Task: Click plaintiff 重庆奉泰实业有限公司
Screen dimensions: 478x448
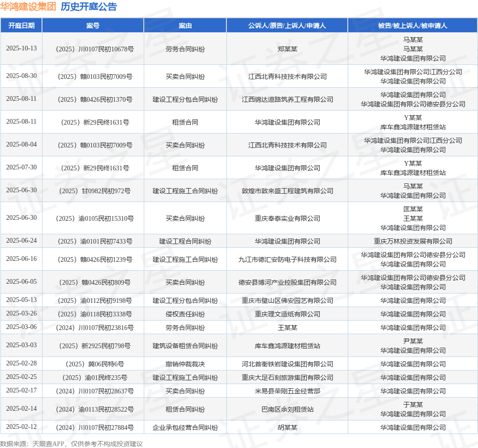Action: (x=287, y=218)
